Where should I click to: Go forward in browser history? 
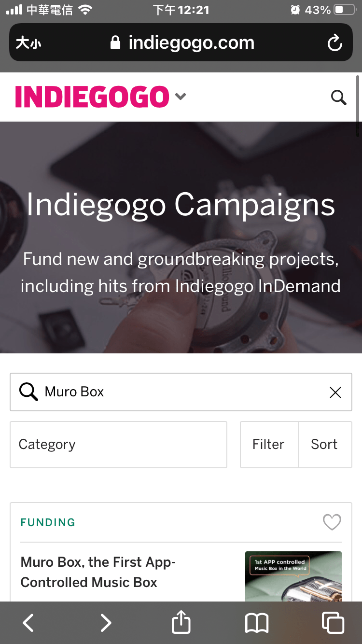coord(106,623)
